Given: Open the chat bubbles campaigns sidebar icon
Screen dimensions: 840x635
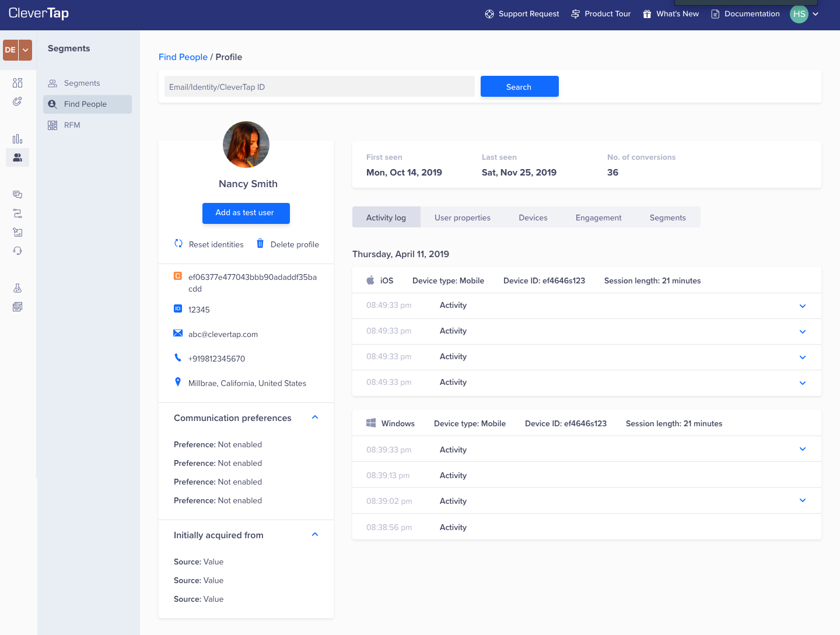Looking at the screenshot, I should tap(17, 195).
